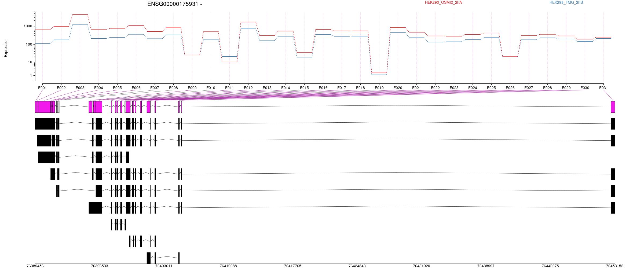The width and height of the screenshot is (644, 271).
Task: Select the HEK293_OSMI2_2hA legend label
Action: [x=443, y=2]
